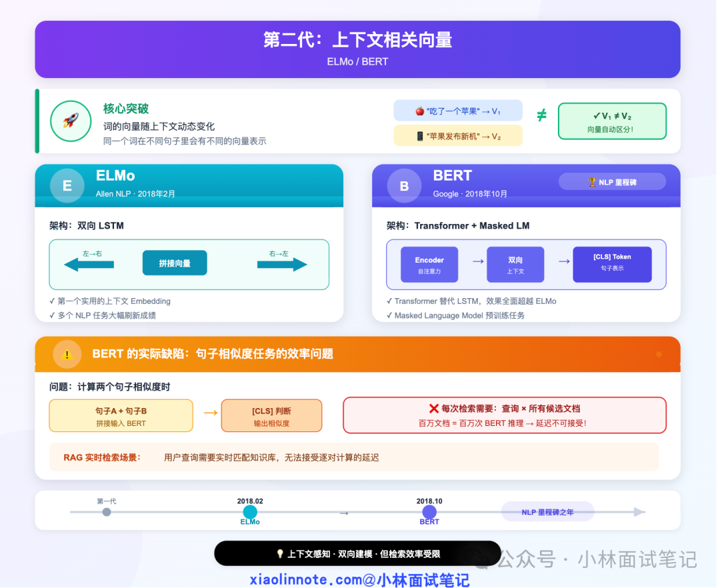Expand the Encoder 自注意力 block

(429, 264)
